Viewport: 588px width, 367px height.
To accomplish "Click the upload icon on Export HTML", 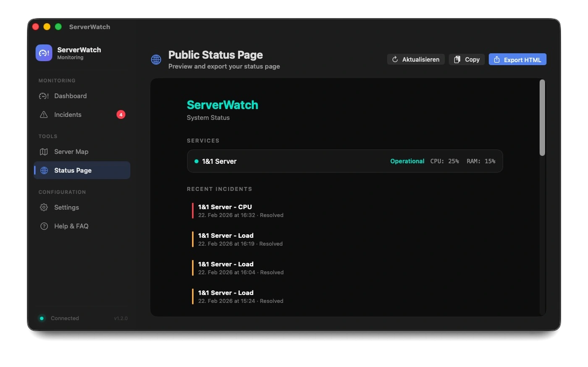I will pyautogui.click(x=497, y=60).
